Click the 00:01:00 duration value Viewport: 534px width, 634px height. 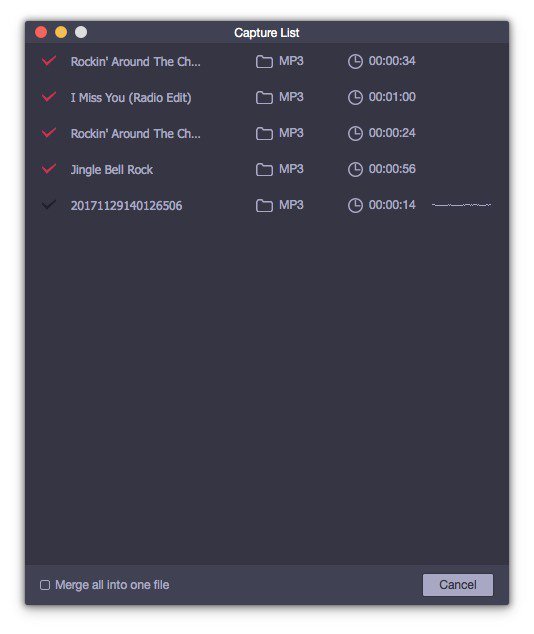(x=392, y=97)
